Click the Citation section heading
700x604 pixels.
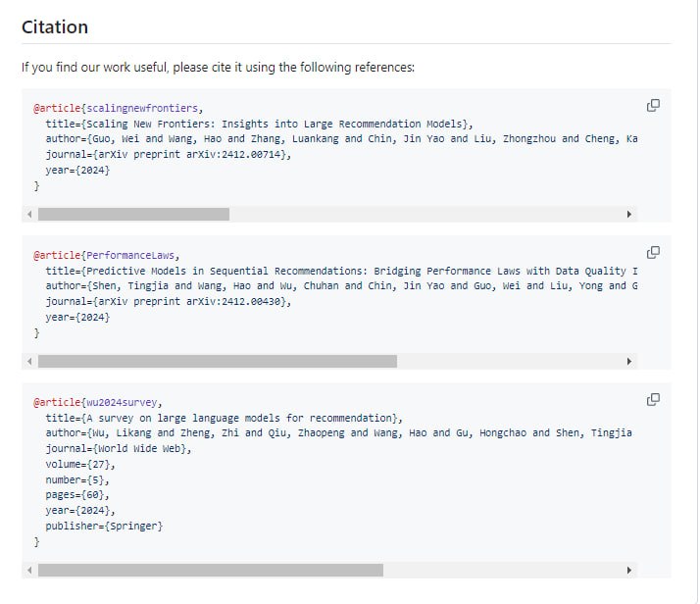point(55,27)
